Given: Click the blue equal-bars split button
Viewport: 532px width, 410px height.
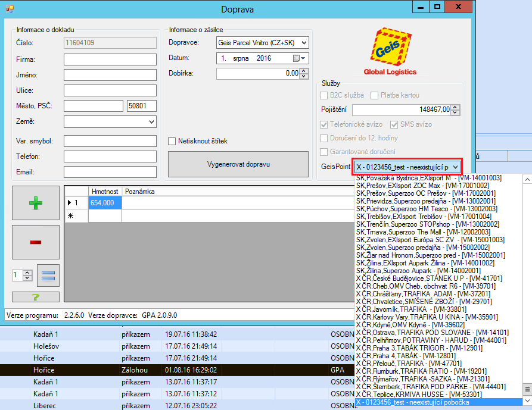Looking at the screenshot, I should (48, 276).
